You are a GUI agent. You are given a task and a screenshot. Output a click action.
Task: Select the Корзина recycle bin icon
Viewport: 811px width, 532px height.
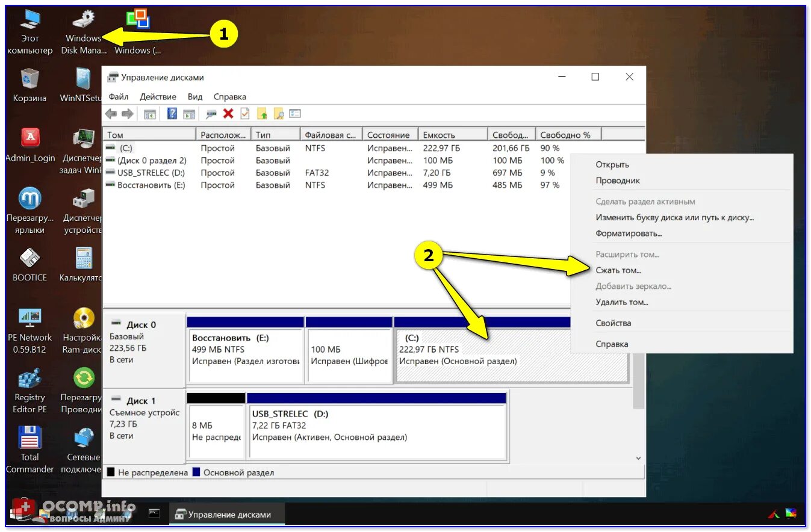coord(30,85)
